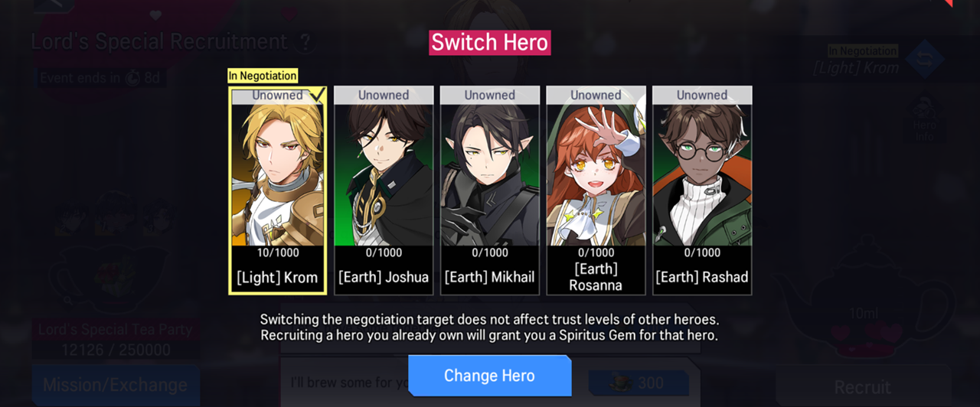
Task: Click the Change Hero button
Action: click(x=490, y=376)
